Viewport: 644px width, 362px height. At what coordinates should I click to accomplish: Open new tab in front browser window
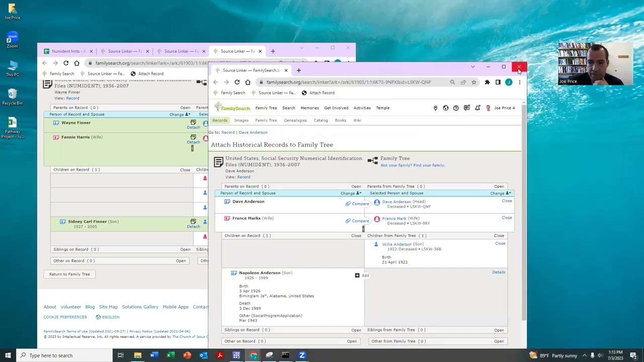click(x=298, y=70)
